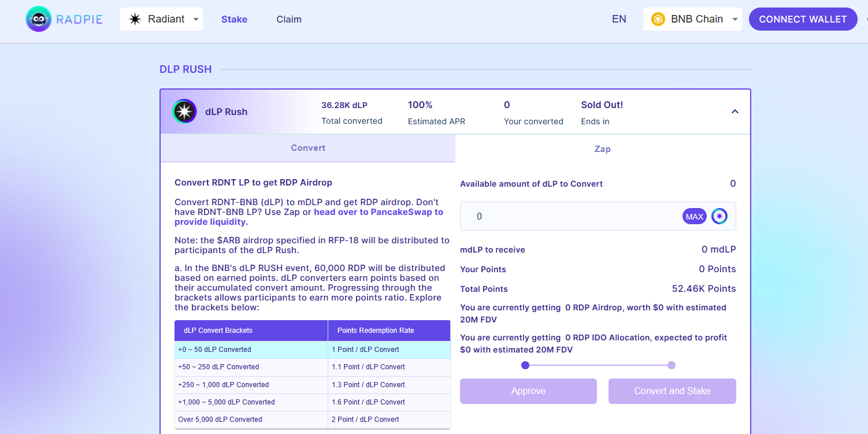Collapse the dLP Rush panel chevron
The width and height of the screenshot is (868, 434).
[x=735, y=112]
